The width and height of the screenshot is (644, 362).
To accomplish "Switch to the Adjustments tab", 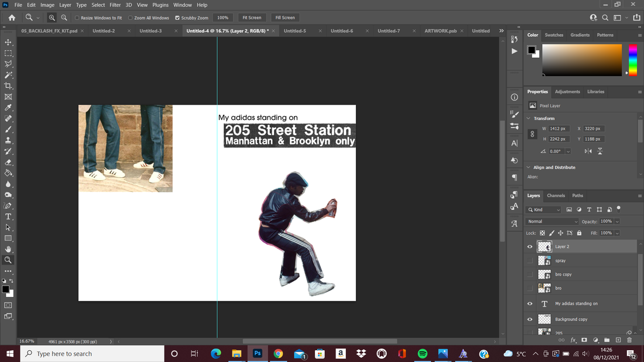I will point(567,92).
